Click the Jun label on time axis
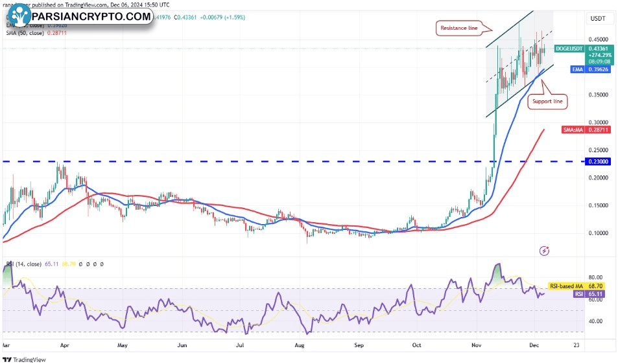Screen dimensions: 618x364 coord(182,345)
